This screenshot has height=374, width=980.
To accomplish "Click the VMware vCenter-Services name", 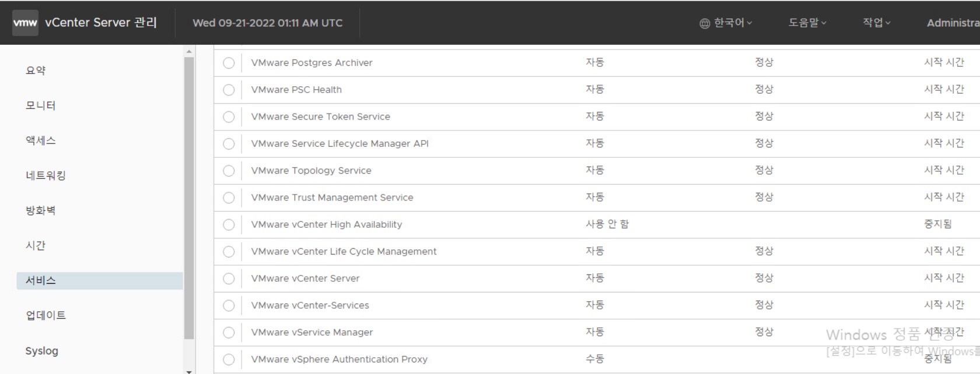I will 310,305.
